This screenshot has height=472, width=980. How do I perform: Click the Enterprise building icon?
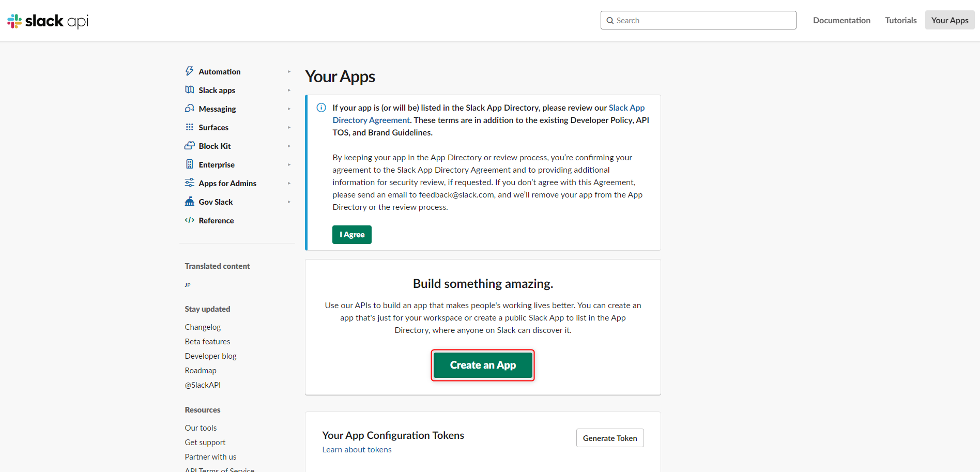tap(190, 164)
